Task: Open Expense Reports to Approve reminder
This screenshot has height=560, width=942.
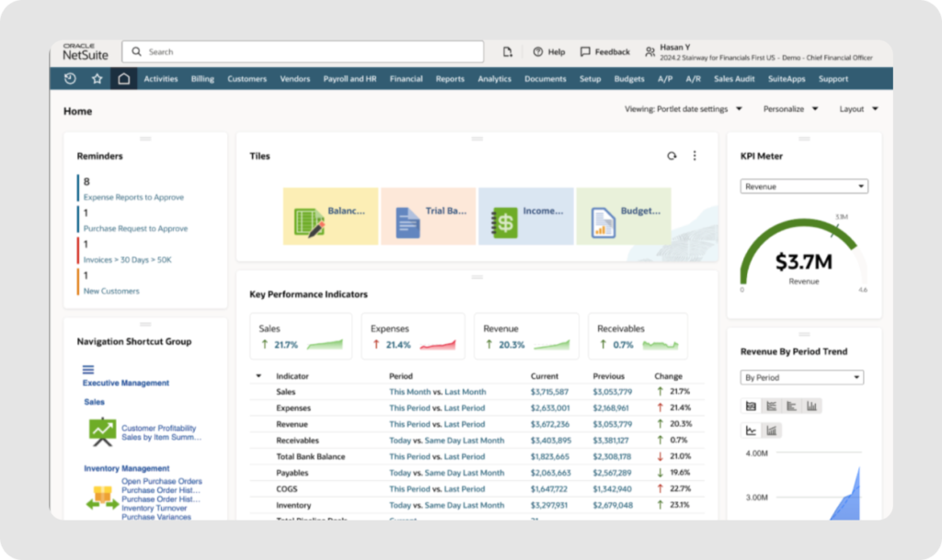Action: pos(133,198)
